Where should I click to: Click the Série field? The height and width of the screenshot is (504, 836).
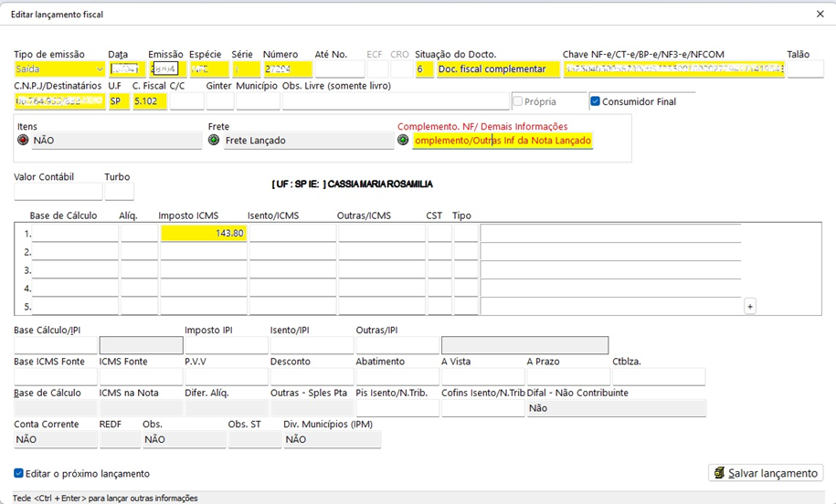pyautogui.click(x=246, y=69)
